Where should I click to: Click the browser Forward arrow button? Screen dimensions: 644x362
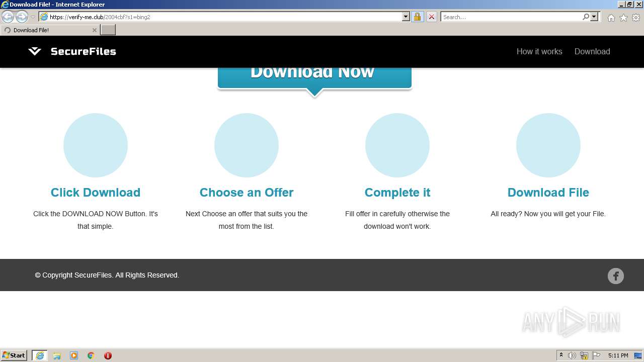point(22,17)
